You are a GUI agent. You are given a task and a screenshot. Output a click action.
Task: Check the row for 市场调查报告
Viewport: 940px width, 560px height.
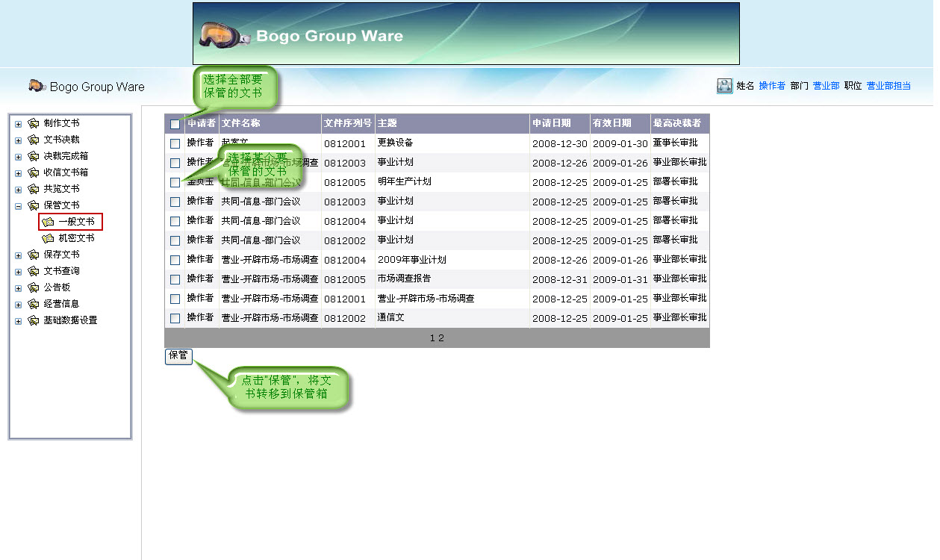175,279
